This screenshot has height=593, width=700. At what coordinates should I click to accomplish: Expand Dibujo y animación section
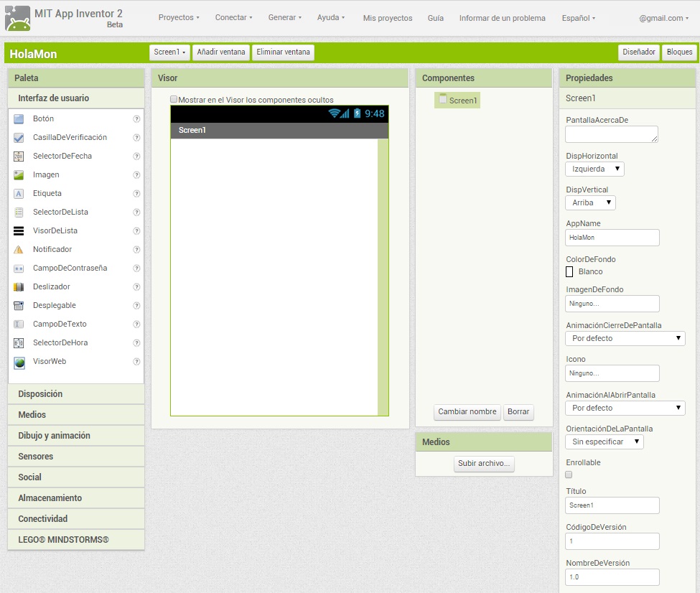click(76, 435)
